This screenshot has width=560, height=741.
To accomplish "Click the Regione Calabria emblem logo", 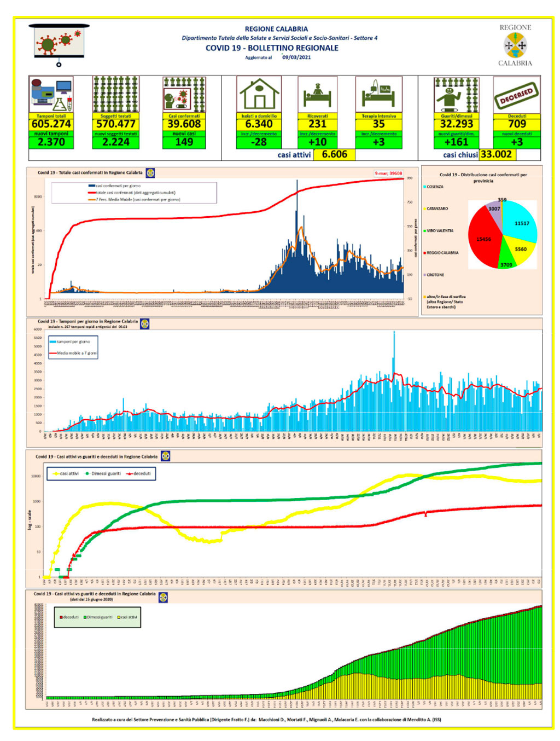I will click(515, 45).
